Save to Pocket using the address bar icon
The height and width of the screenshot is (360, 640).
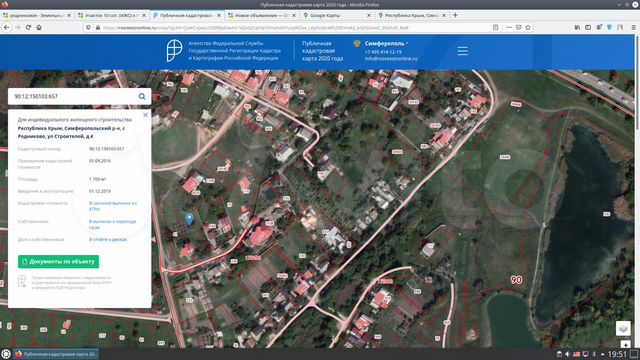click(x=518, y=27)
